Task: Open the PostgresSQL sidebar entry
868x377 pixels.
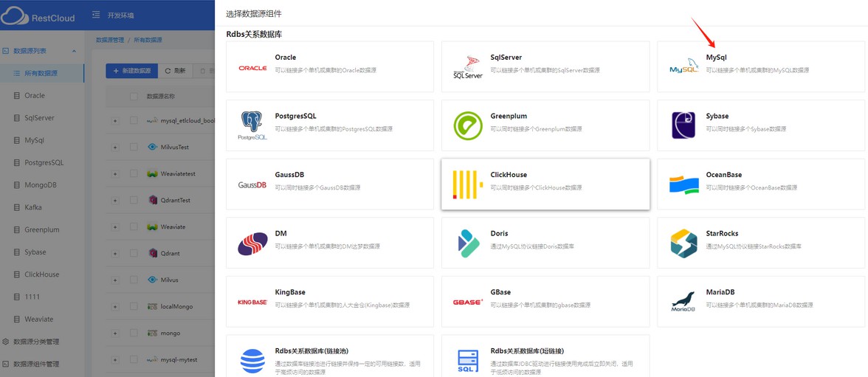Action: click(42, 163)
